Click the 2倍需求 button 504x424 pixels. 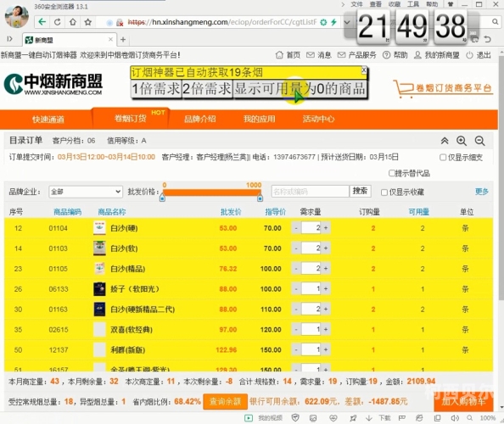(x=207, y=88)
